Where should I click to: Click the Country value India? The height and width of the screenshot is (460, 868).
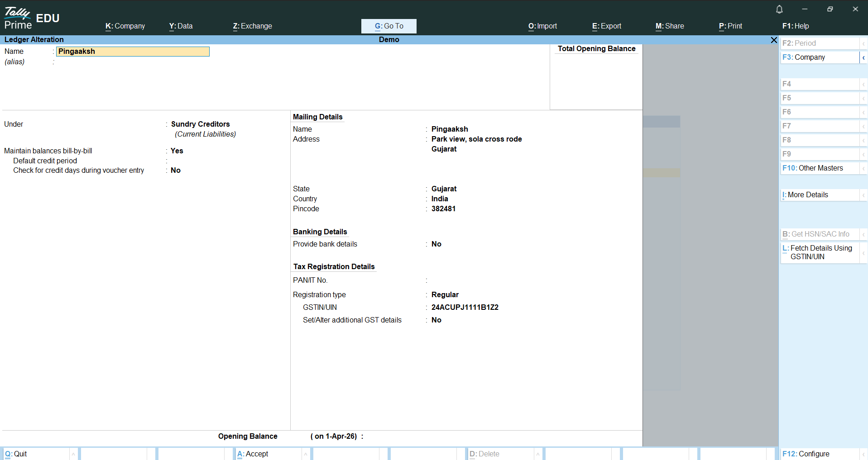[440, 199]
